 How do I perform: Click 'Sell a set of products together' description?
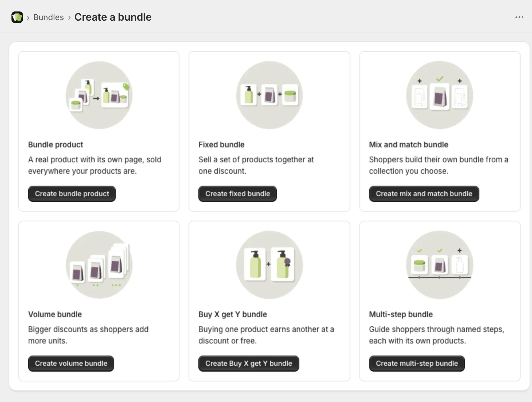(256, 165)
